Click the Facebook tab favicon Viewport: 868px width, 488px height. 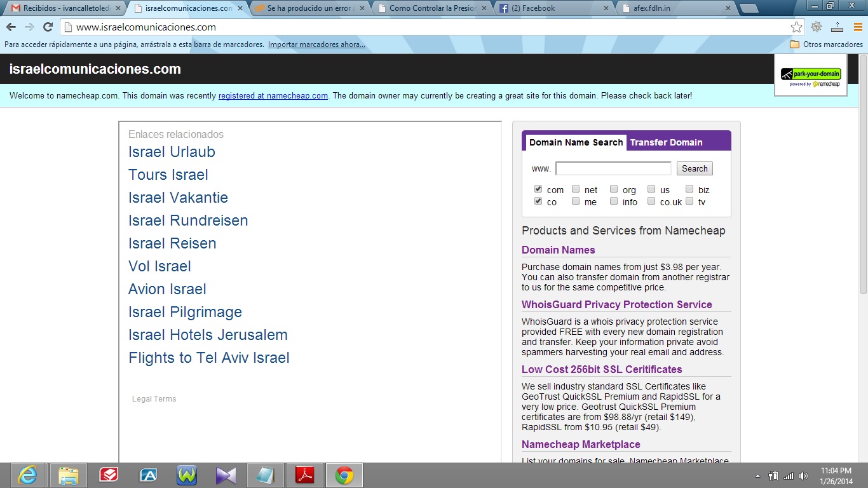pos(504,8)
